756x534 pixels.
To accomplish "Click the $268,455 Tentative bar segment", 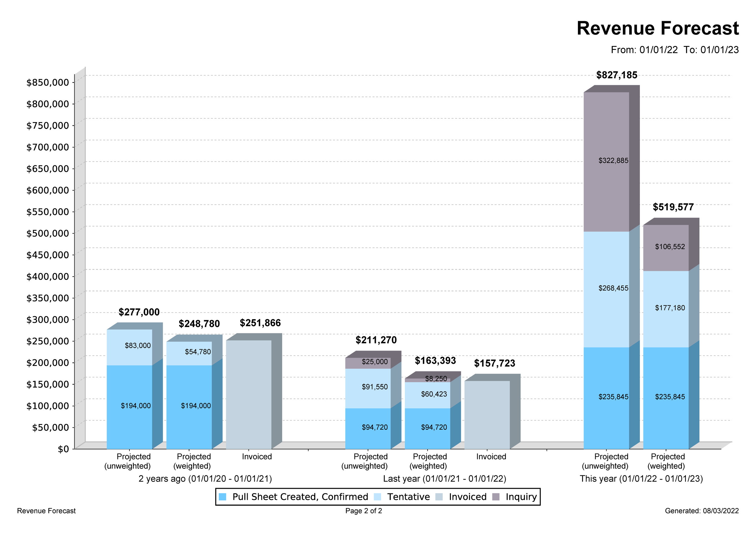I will 606,289.
